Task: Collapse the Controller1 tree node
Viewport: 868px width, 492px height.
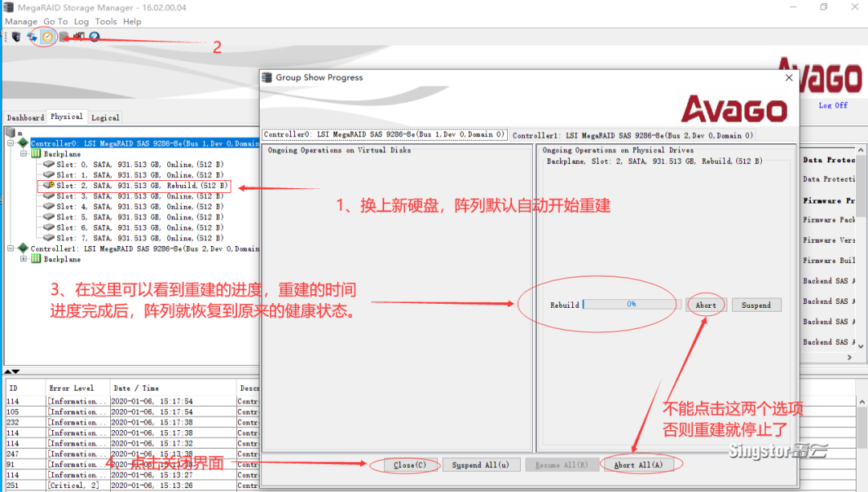Action: [x=10, y=248]
